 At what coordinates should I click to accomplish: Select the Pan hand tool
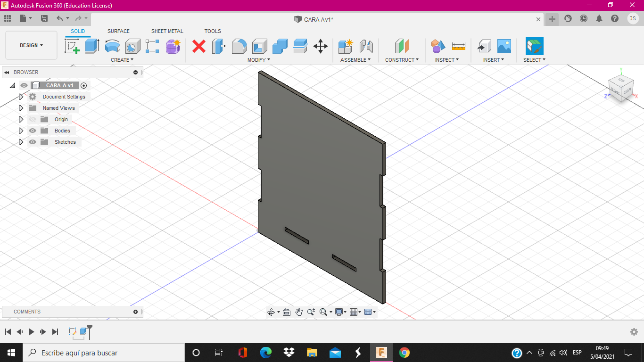pyautogui.click(x=299, y=312)
